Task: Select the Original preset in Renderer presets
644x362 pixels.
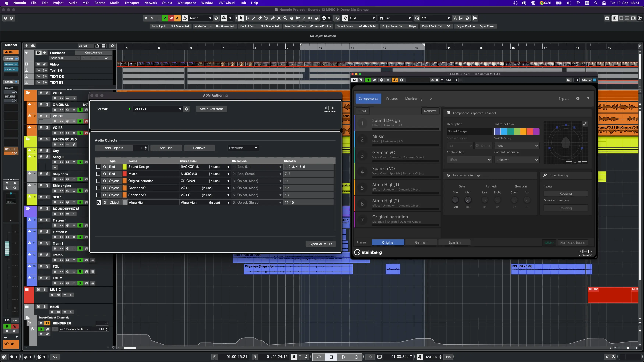Action: (x=388, y=242)
